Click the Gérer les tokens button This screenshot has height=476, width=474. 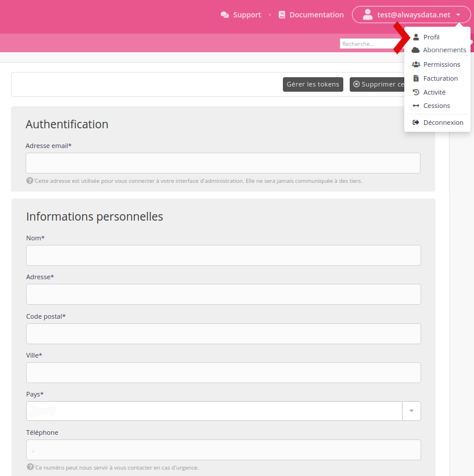click(x=313, y=84)
